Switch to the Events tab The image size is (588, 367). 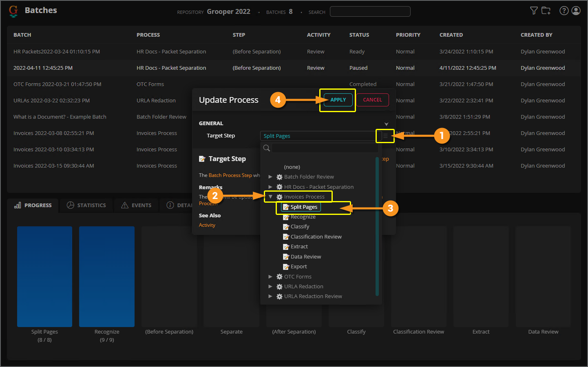136,206
